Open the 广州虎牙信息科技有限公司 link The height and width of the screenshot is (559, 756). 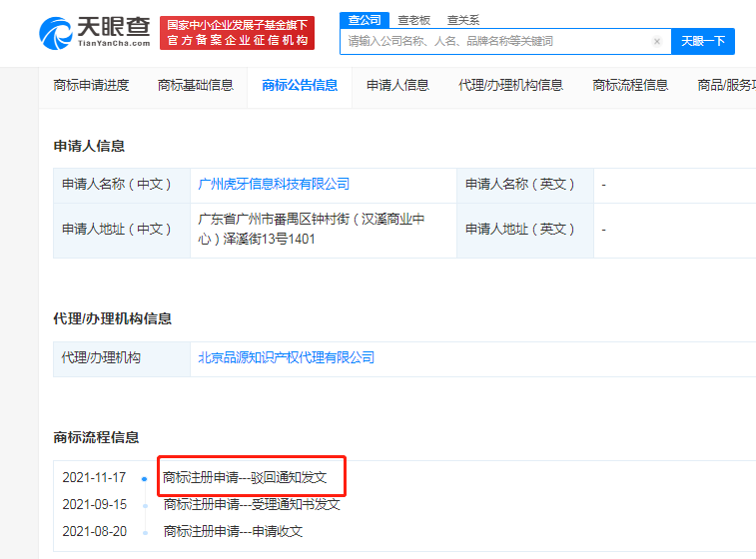click(x=274, y=184)
